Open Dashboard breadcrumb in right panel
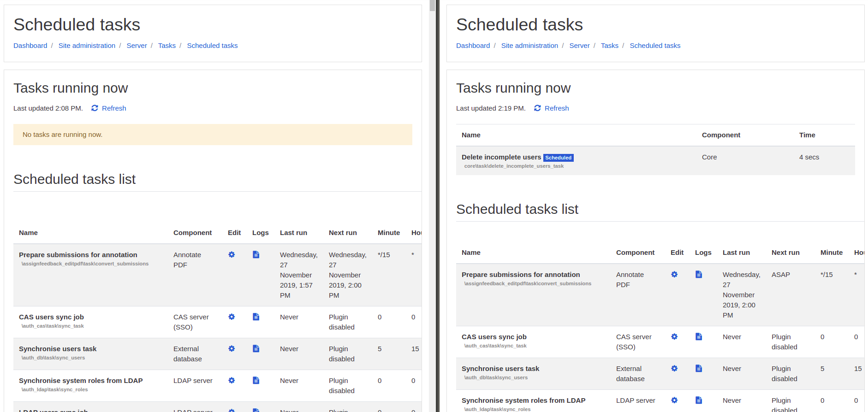Image resolution: width=868 pixels, height=412 pixels. [473, 46]
